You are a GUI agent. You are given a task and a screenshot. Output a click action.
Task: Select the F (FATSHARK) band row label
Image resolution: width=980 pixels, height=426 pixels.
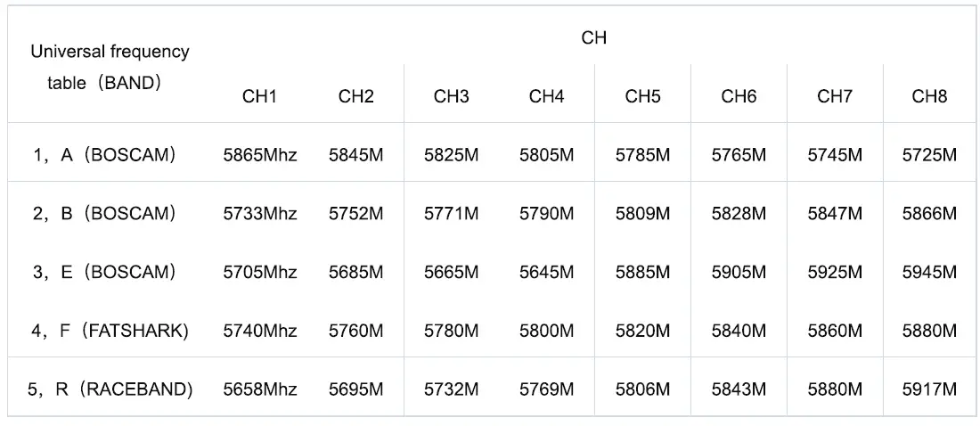(110, 332)
